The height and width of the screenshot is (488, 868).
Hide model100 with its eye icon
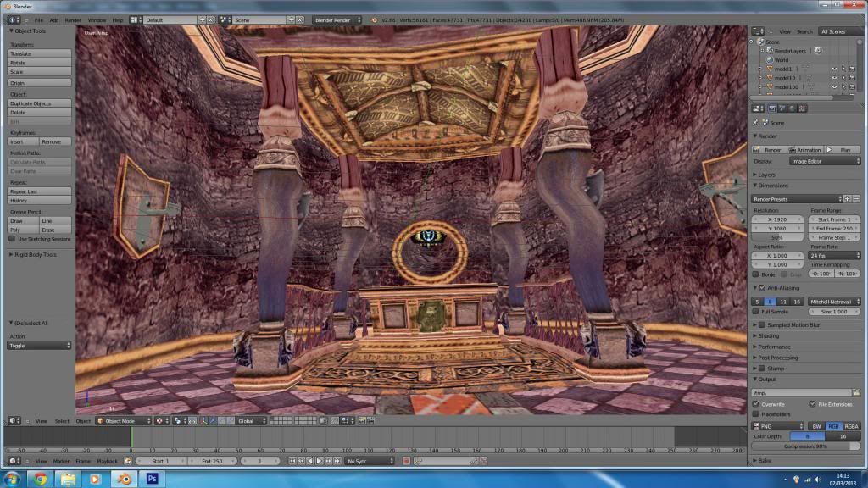pos(834,87)
